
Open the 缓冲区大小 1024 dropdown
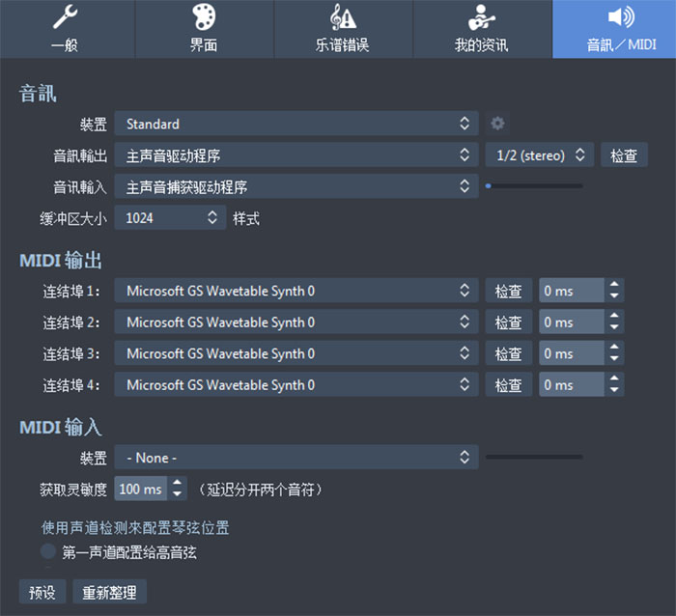point(170,217)
